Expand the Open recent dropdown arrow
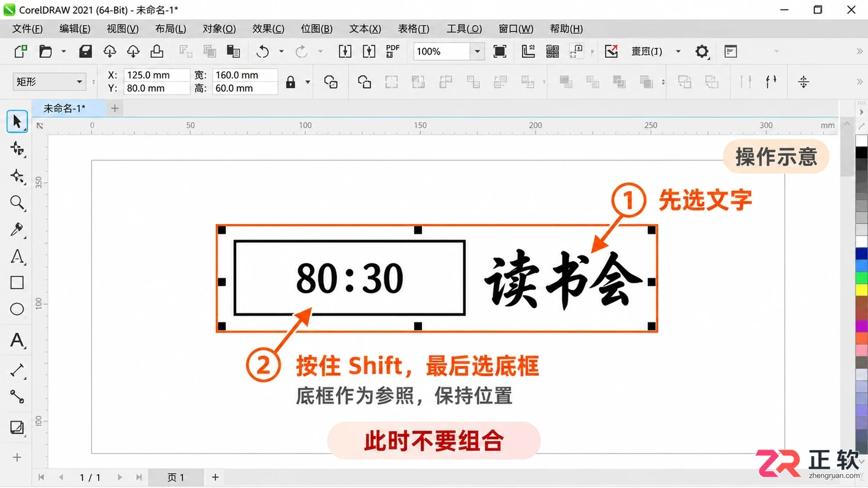The width and height of the screenshot is (868, 488). click(x=63, y=51)
